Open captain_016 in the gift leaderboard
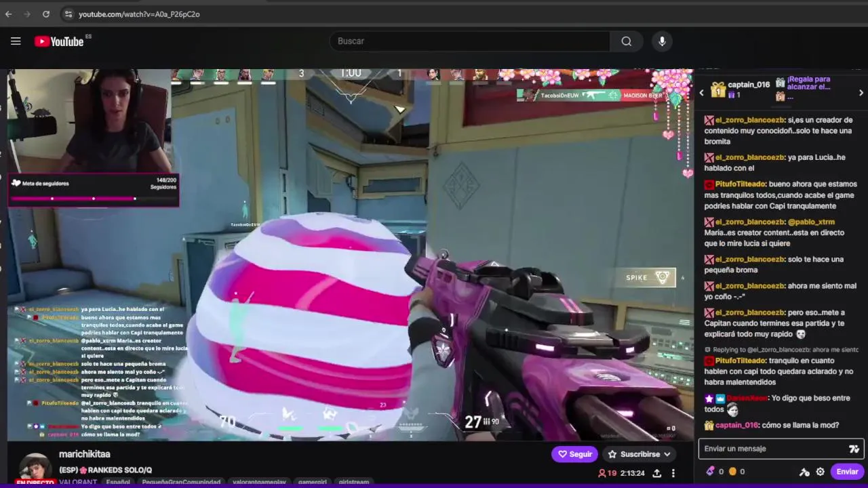The height and width of the screenshot is (488, 868). 749,85
